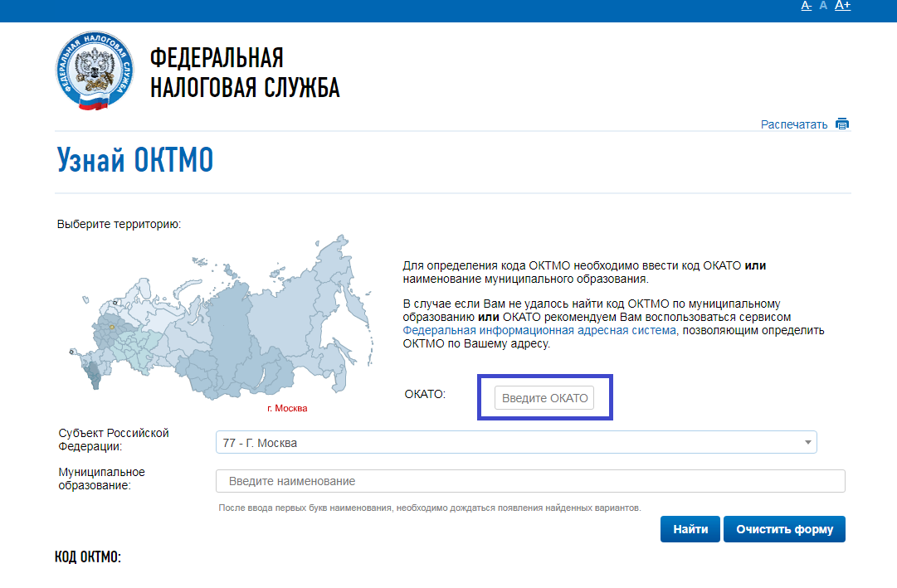Select the Krasnoyarsk Krai region on the map
Image resolution: width=897 pixels, height=588 pixels.
(228, 332)
